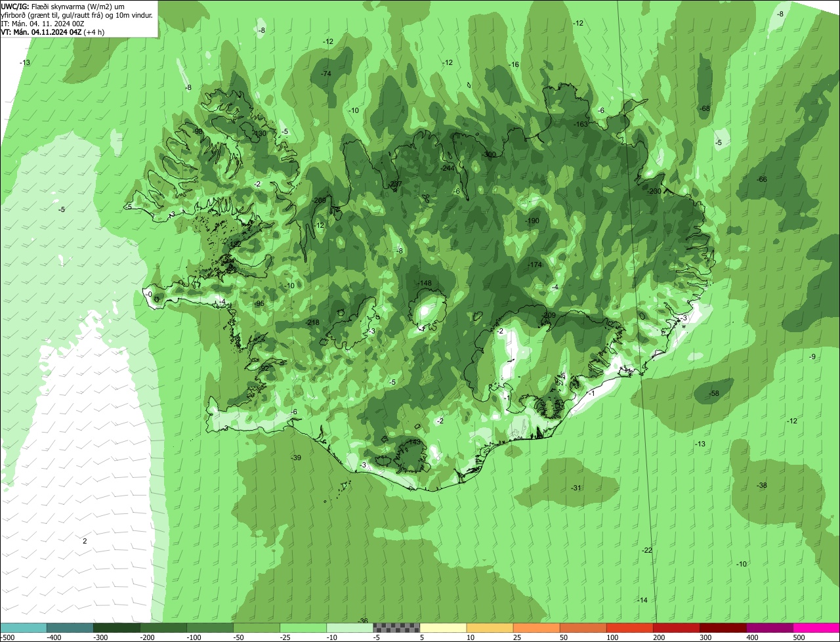Click the '-74' value north of Iceland
The height and width of the screenshot is (642, 840).
(325, 74)
